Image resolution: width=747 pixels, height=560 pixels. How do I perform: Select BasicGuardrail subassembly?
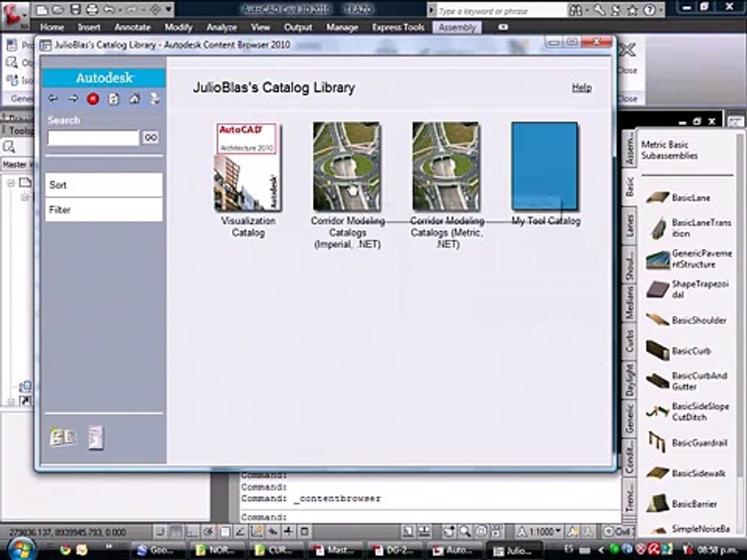[x=687, y=443]
